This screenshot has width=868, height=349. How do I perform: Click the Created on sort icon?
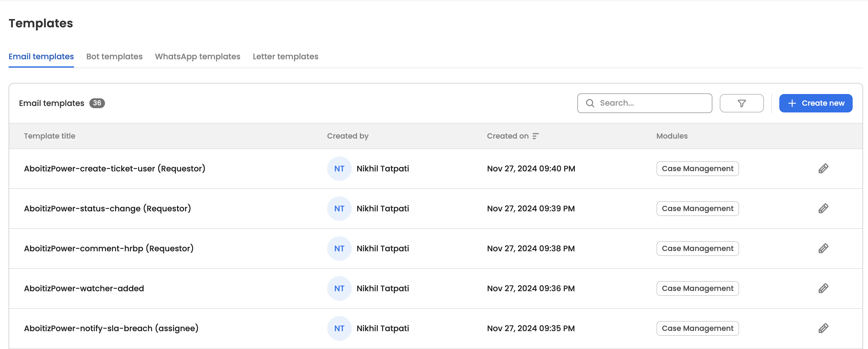[535, 136]
